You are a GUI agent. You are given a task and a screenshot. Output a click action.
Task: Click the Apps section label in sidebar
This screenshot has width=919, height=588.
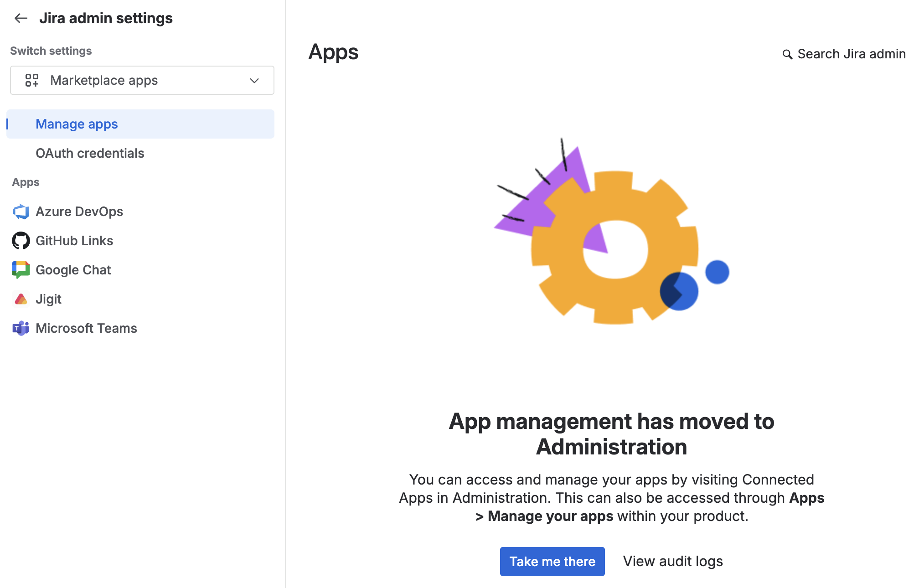26,182
